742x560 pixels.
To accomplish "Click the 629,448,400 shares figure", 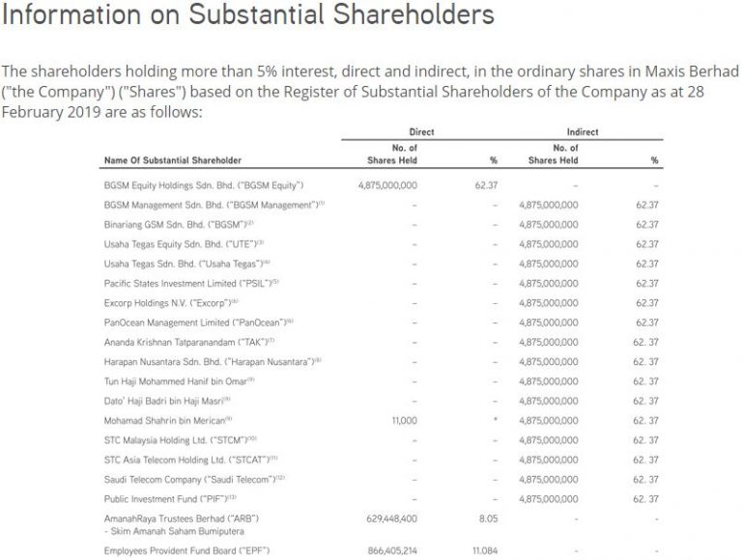I will click(392, 518).
